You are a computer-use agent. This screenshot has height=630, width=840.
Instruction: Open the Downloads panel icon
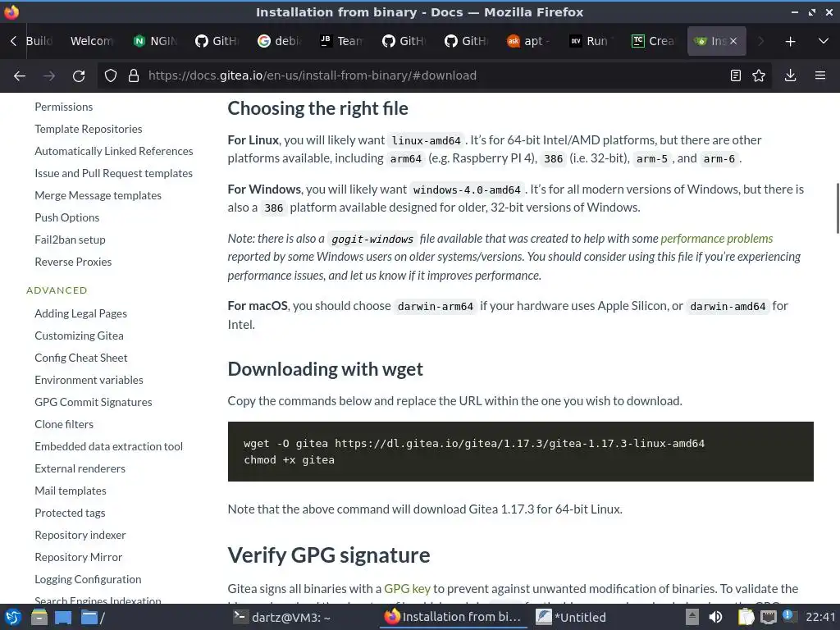tap(790, 75)
